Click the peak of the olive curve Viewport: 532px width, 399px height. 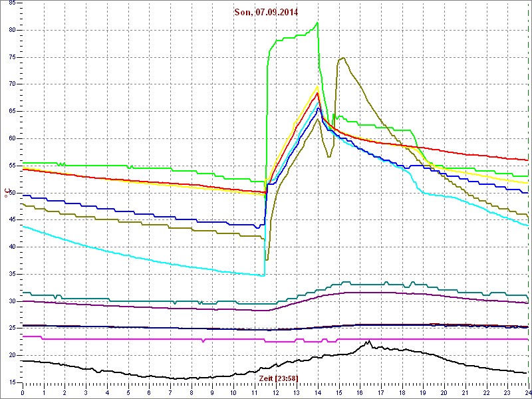342,58
